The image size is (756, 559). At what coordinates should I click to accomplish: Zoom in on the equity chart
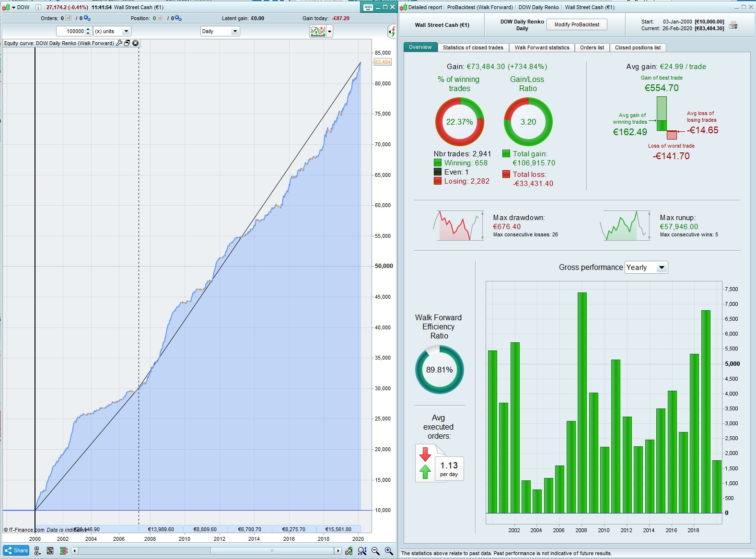(389, 551)
